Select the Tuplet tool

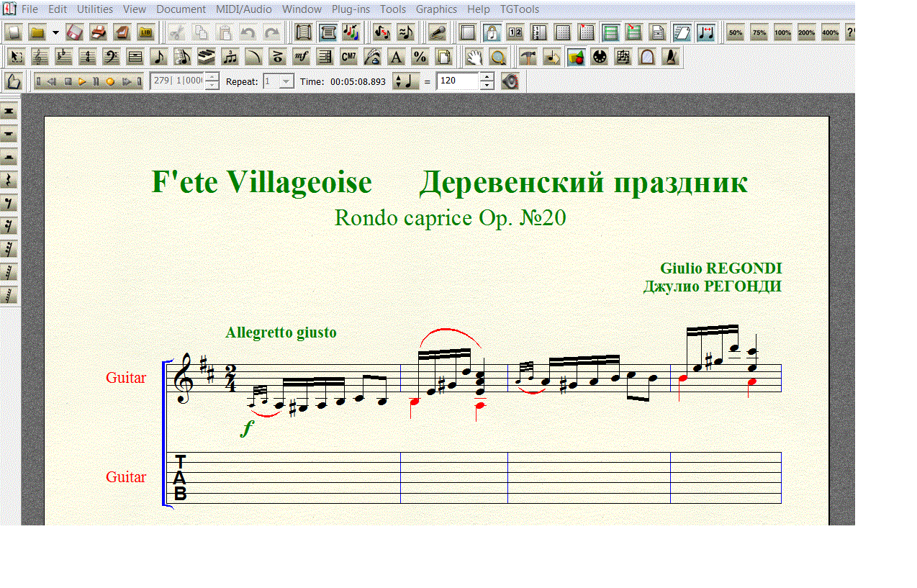[x=230, y=57]
